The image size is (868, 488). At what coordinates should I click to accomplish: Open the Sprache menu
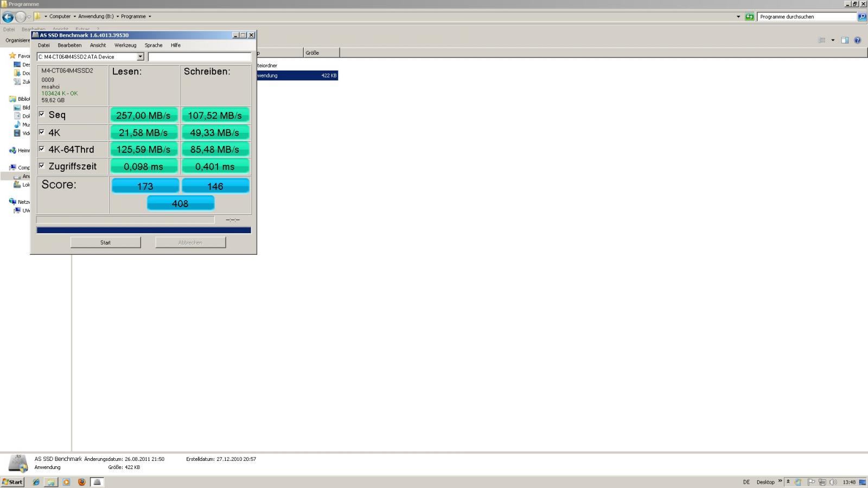[154, 45]
